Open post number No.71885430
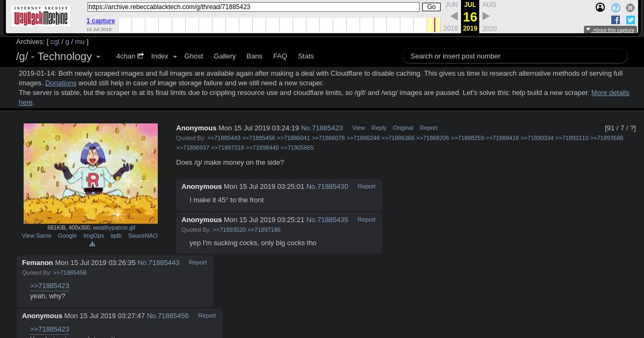644x338 pixels. (327, 186)
